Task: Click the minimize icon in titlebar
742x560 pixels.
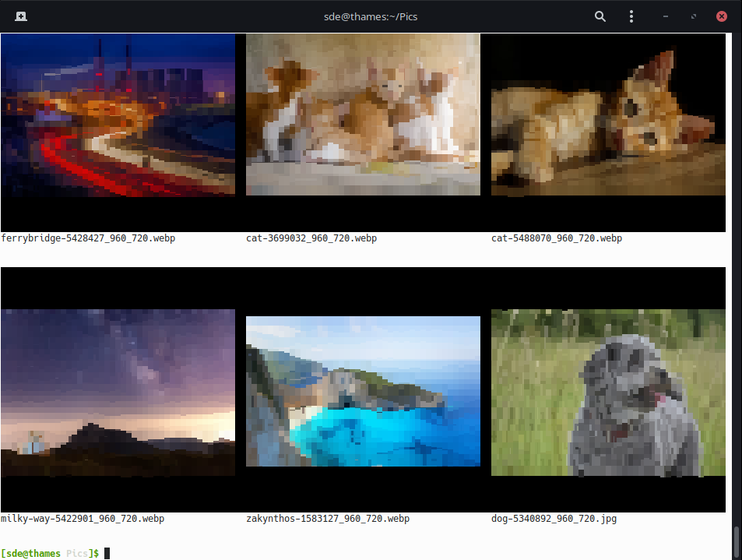Action: [x=665, y=16]
